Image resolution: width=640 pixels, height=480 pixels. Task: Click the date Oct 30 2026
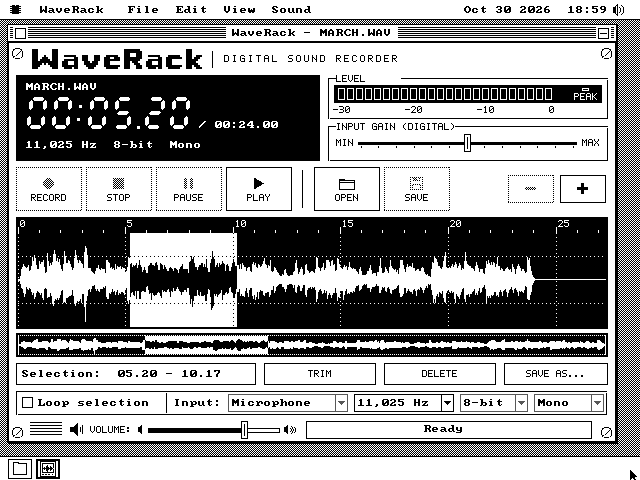(x=507, y=9)
